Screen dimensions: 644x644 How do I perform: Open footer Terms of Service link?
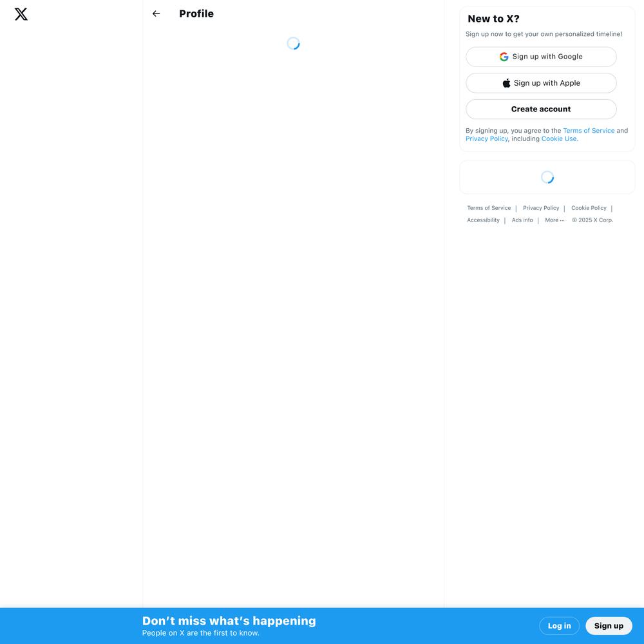pyautogui.click(x=489, y=208)
